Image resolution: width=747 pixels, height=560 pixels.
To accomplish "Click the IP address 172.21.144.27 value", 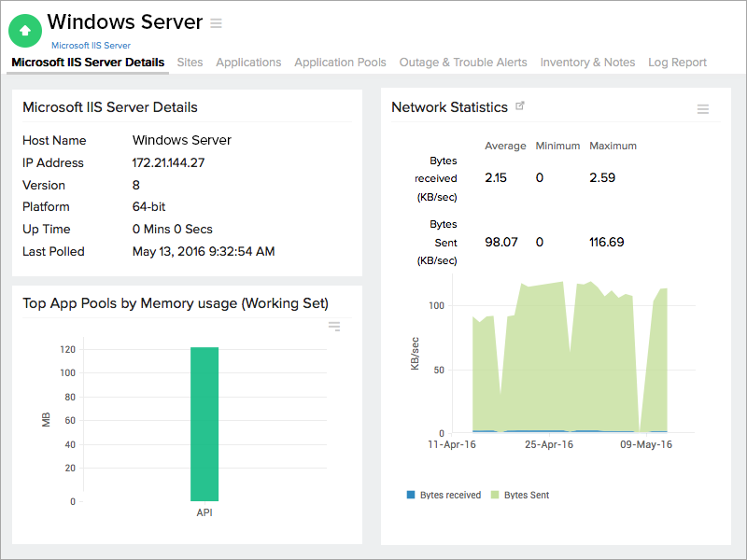I will 169,162.
